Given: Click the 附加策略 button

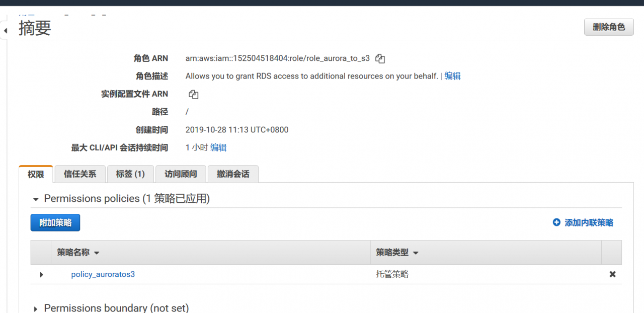Looking at the screenshot, I should [x=55, y=223].
